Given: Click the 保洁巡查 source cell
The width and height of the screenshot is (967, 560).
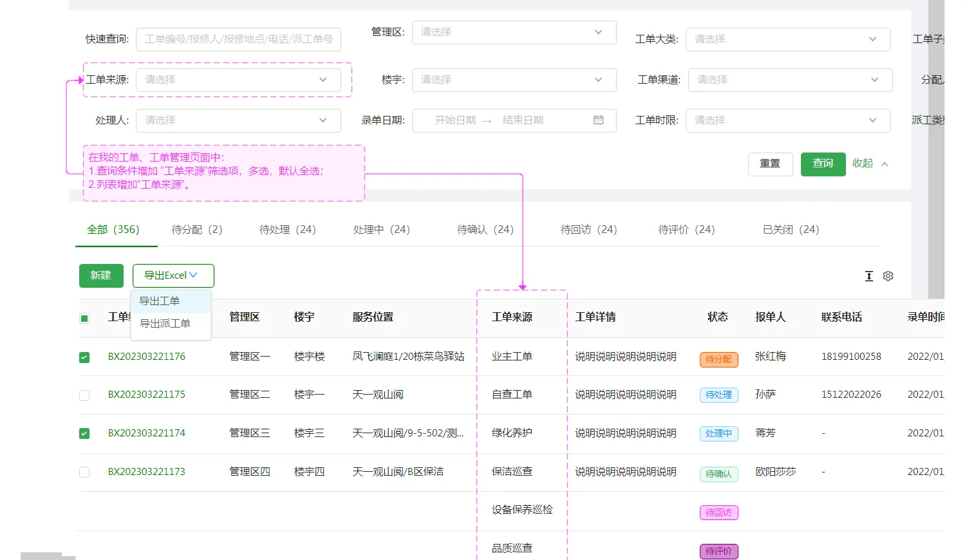Looking at the screenshot, I should point(512,472).
